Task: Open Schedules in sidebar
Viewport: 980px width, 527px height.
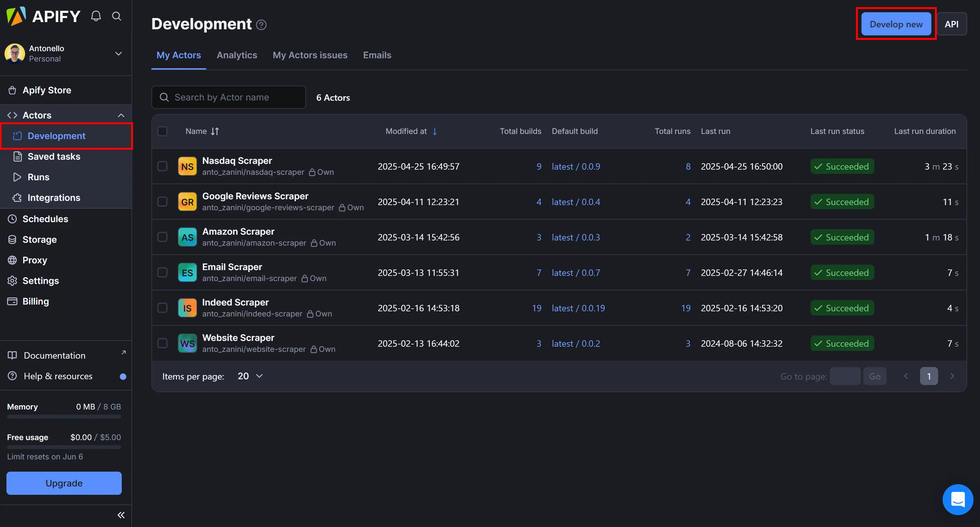Action: pyautogui.click(x=66, y=219)
